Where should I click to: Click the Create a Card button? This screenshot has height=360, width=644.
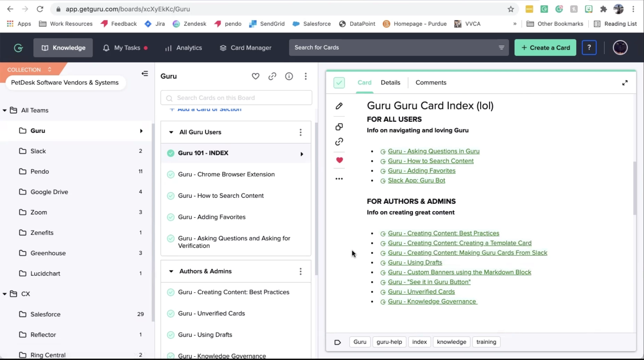pos(545,48)
